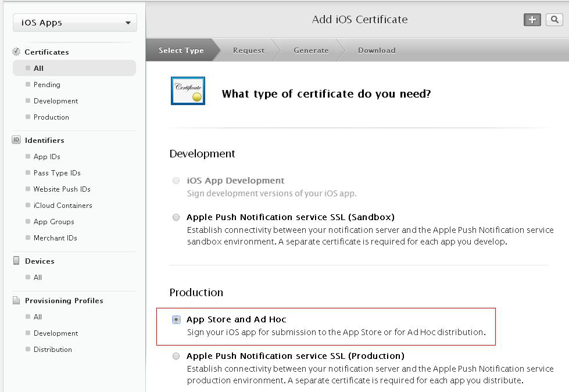Show All devices
569x392 pixels.
tap(37, 278)
